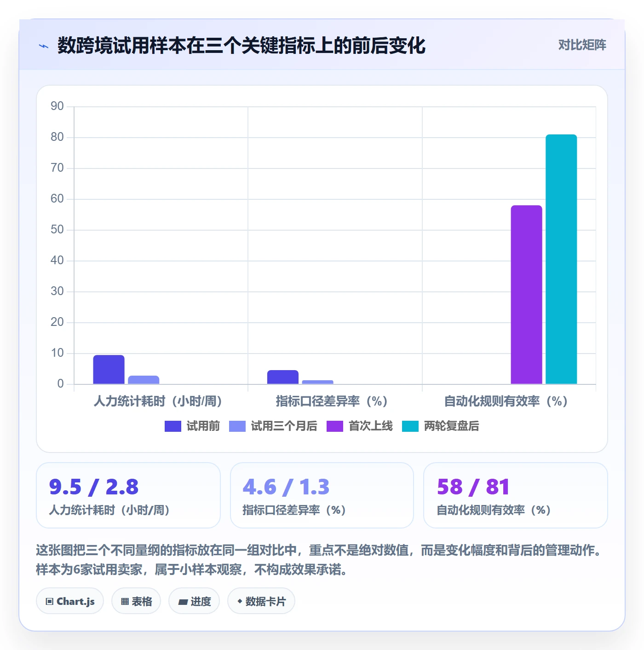Image resolution: width=644 pixels, height=650 pixels.
Task: Click the 4.6 / 1.3 stat value
Action: pyautogui.click(x=286, y=487)
